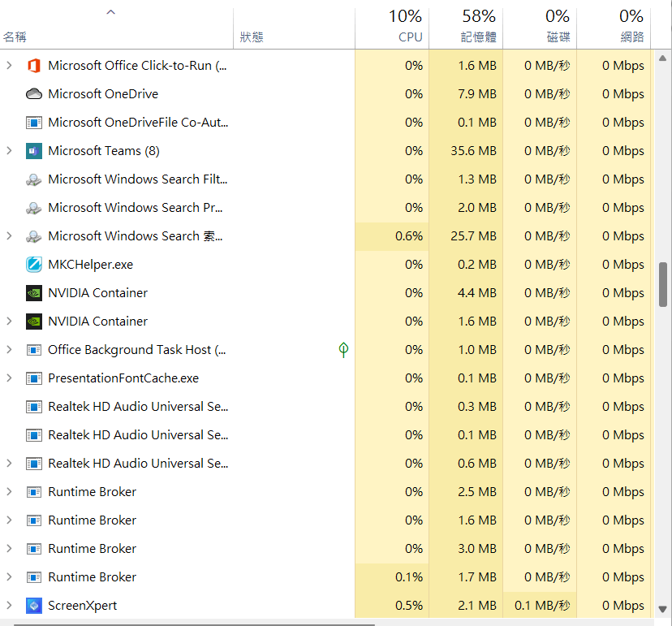Click the scrollbar down arrow

pos(662,609)
